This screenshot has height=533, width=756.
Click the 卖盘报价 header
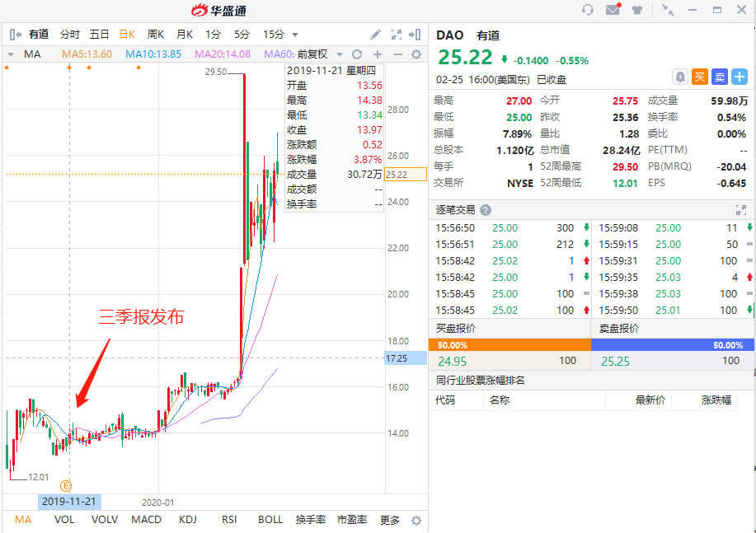click(618, 328)
